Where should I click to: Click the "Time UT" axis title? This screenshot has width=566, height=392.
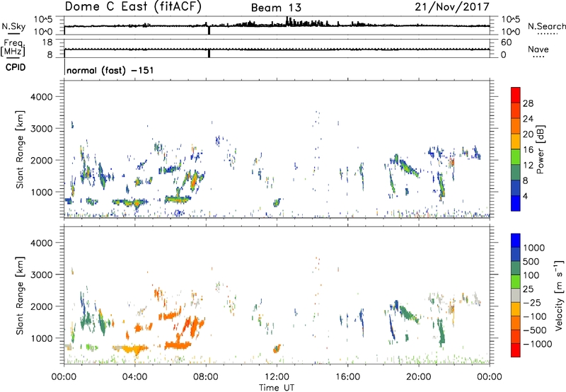click(x=277, y=387)
